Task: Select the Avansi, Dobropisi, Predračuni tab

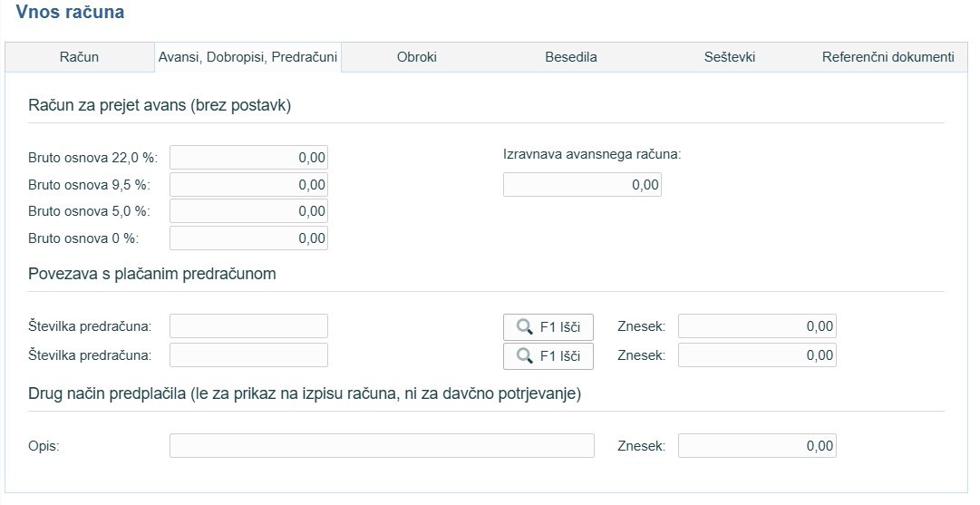Action: pyautogui.click(x=247, y=57)
